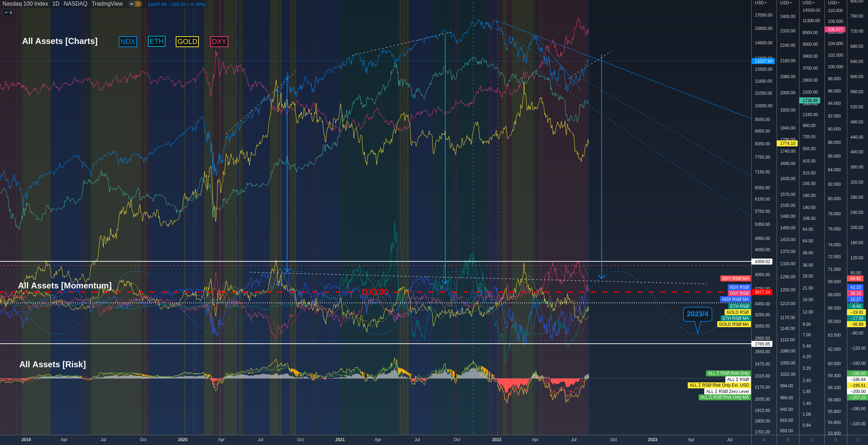The height and width of the screenshot is (445, 868).
Task: Click the Nasdaq 100 Index symbol title
Action: 25,4
